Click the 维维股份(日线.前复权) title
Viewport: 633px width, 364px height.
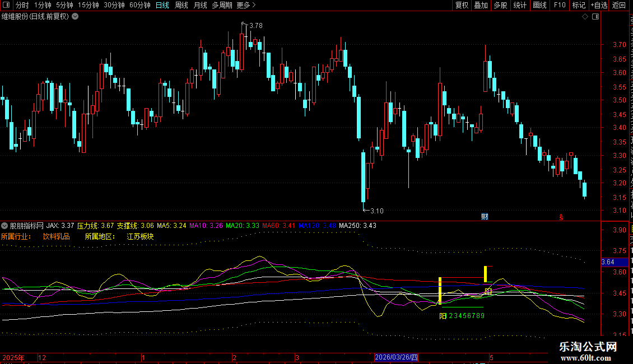tap(35, 17)
